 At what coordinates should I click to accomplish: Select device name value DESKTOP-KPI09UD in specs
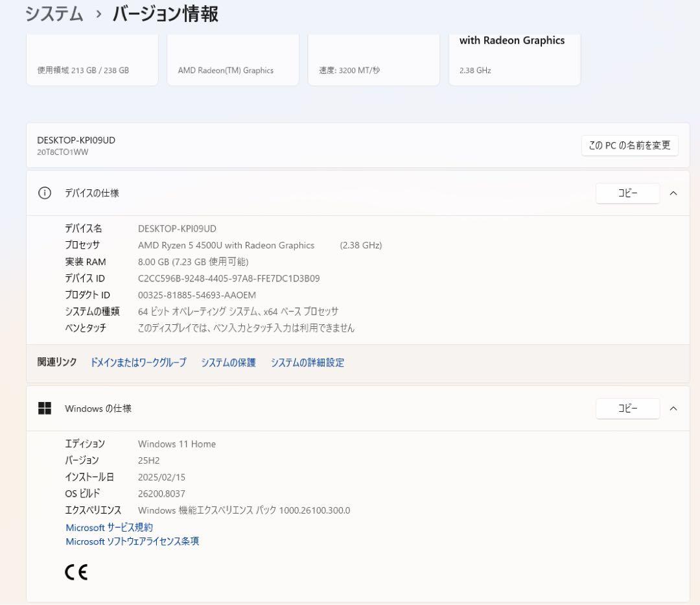pos(177,229)
